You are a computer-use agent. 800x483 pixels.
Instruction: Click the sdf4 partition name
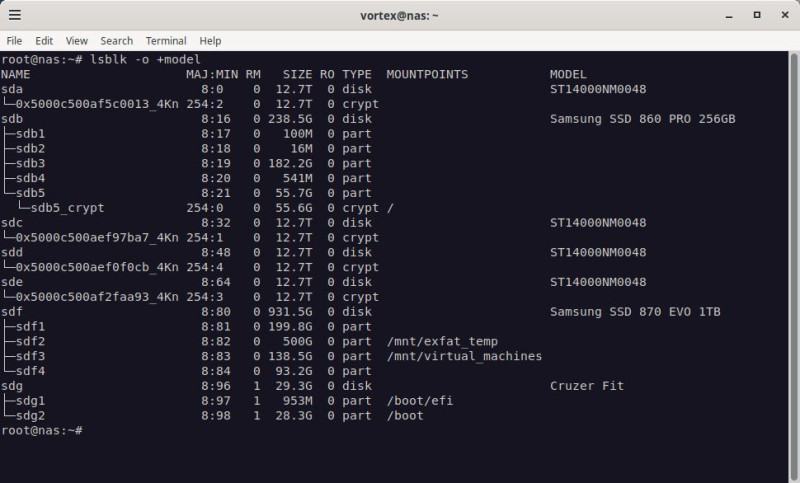point(30,371)
